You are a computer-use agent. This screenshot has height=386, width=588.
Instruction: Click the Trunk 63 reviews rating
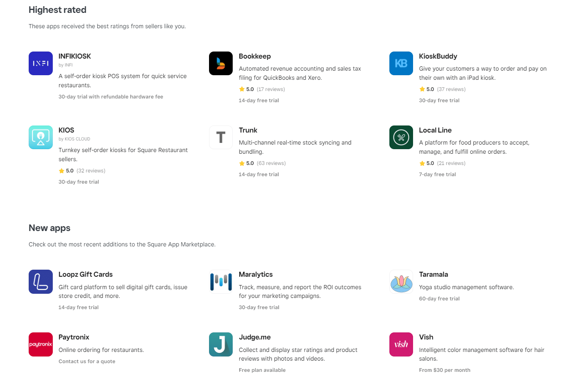tap(262, 163)
